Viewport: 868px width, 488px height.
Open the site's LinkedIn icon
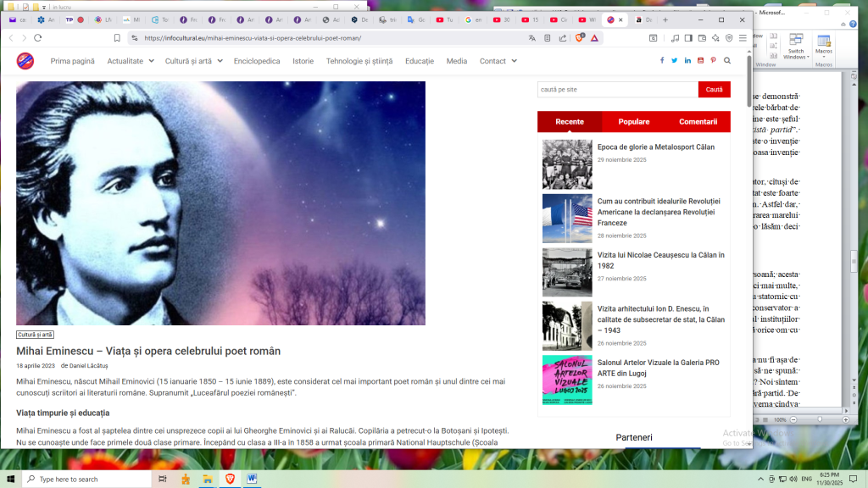pos(687,60)
